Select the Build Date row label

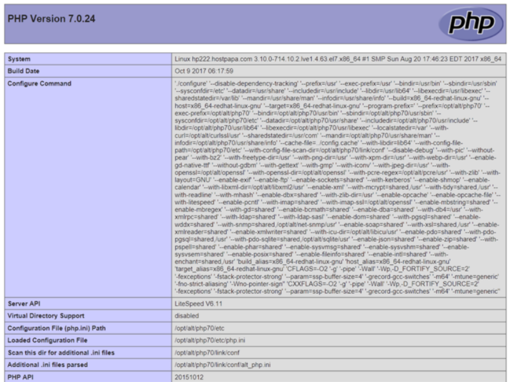[23, 71]
